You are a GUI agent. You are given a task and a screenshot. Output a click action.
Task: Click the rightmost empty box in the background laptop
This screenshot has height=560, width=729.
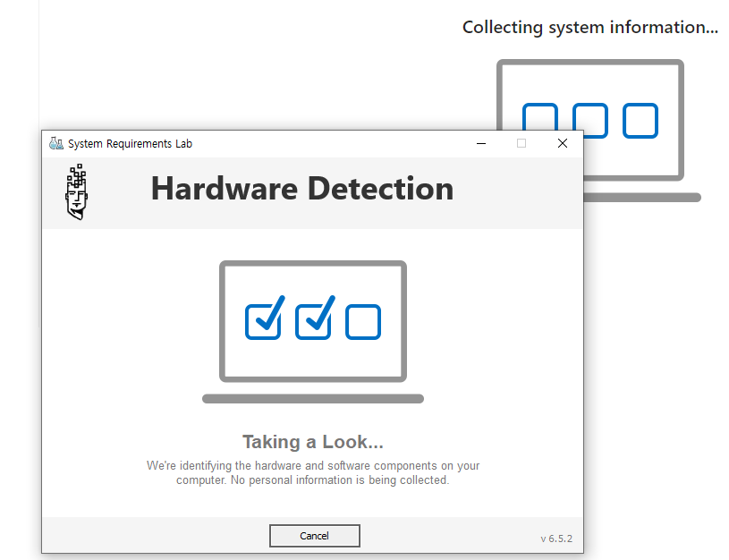[640, 121]
